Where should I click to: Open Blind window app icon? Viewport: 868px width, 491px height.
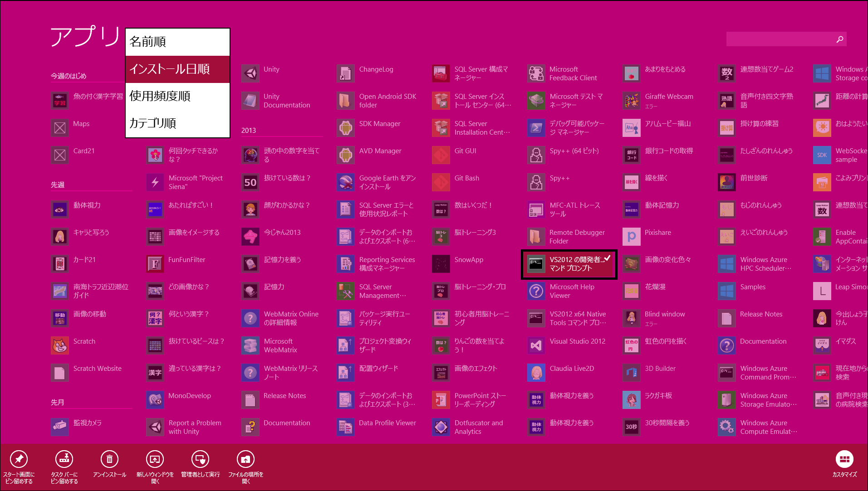(x=632, y=318)
